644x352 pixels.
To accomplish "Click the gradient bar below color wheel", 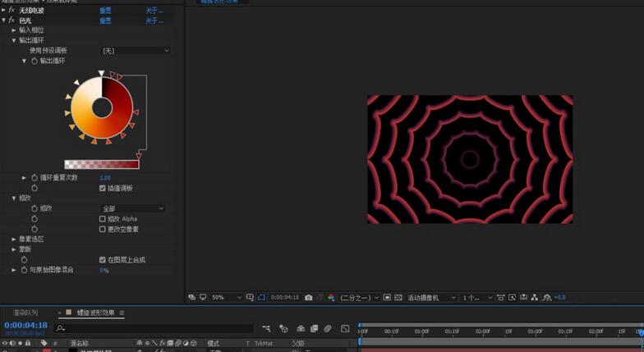I will point(101,164).
